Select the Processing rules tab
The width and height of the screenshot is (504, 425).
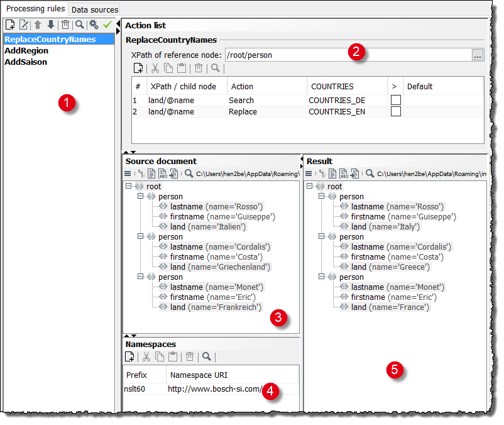[35, 9]
